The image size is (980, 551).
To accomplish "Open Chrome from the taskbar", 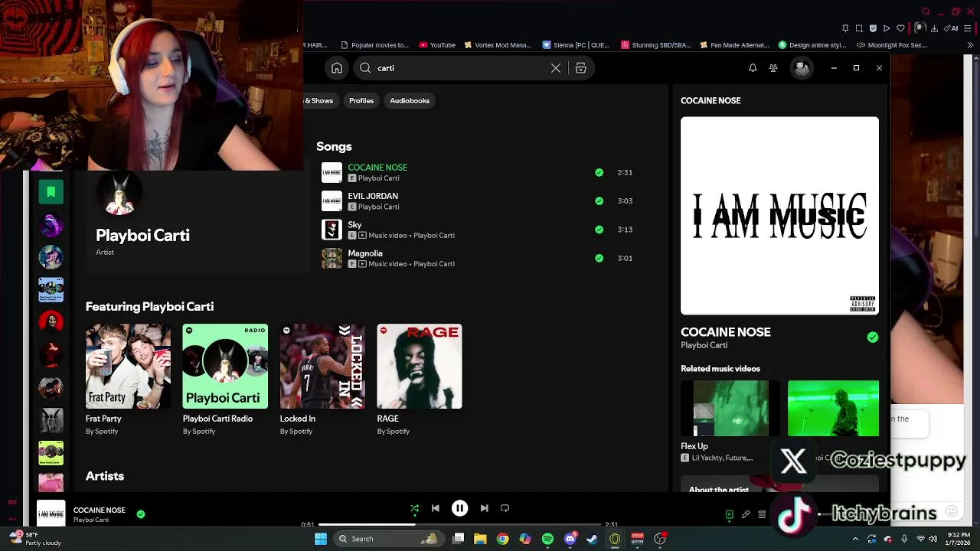I will pos(502,539).
